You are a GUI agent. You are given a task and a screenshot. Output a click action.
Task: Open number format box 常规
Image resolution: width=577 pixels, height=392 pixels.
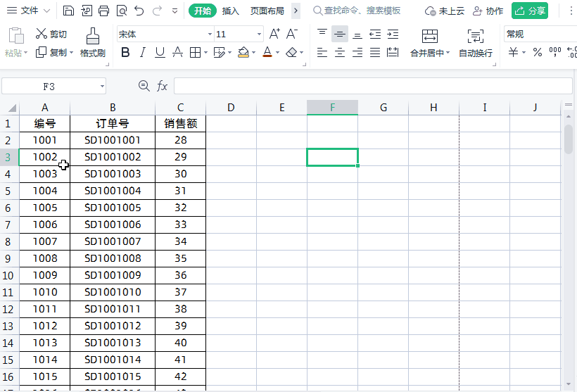pyautogui.click(x=540, y=34)
